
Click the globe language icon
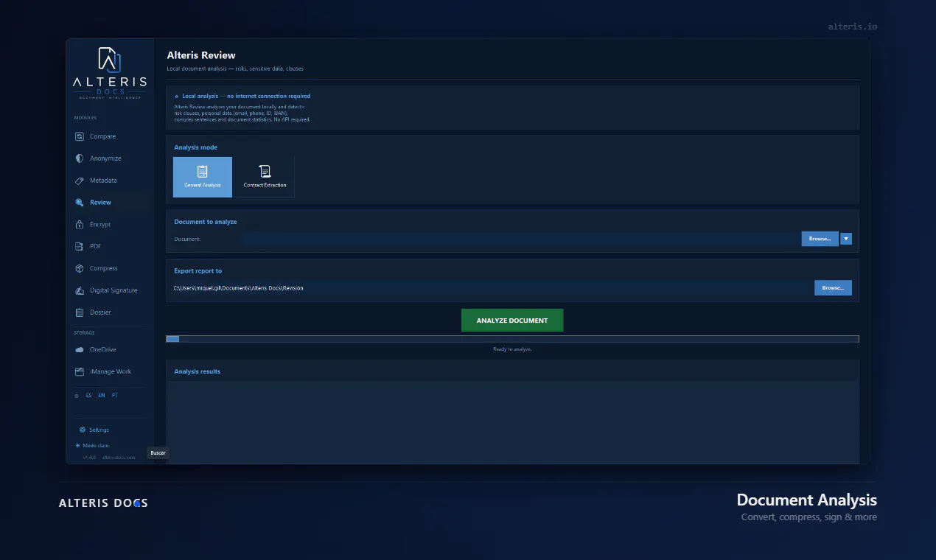pos(77,396)
